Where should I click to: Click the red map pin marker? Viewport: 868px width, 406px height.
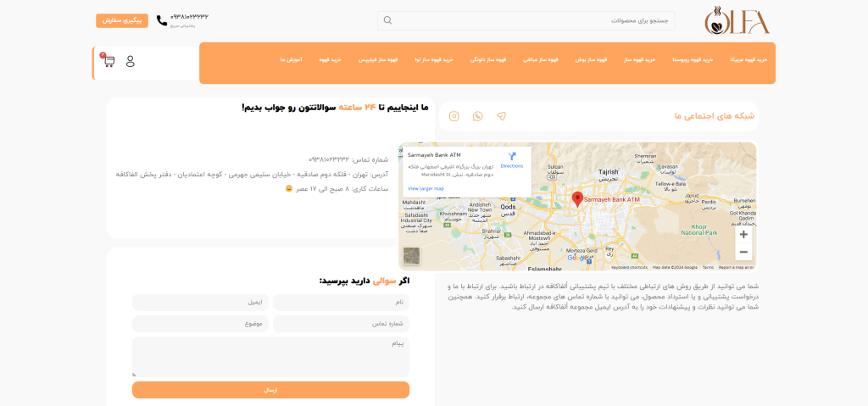click(577, 199)
